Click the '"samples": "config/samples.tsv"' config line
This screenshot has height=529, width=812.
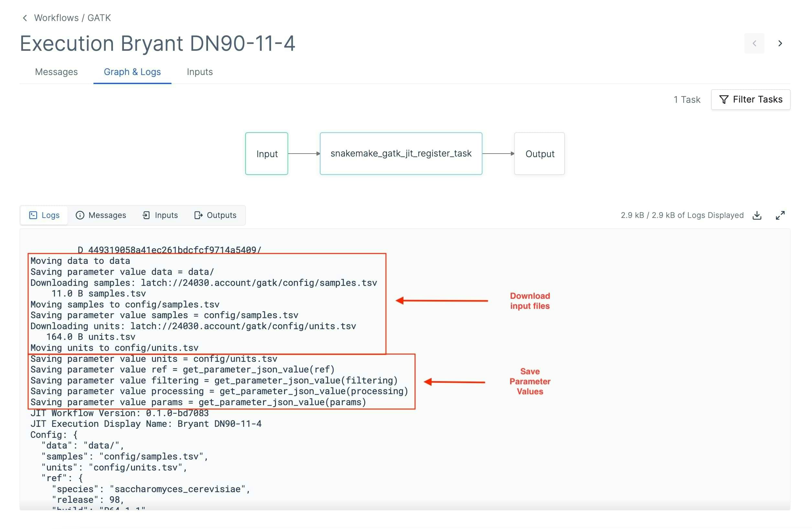125,457
